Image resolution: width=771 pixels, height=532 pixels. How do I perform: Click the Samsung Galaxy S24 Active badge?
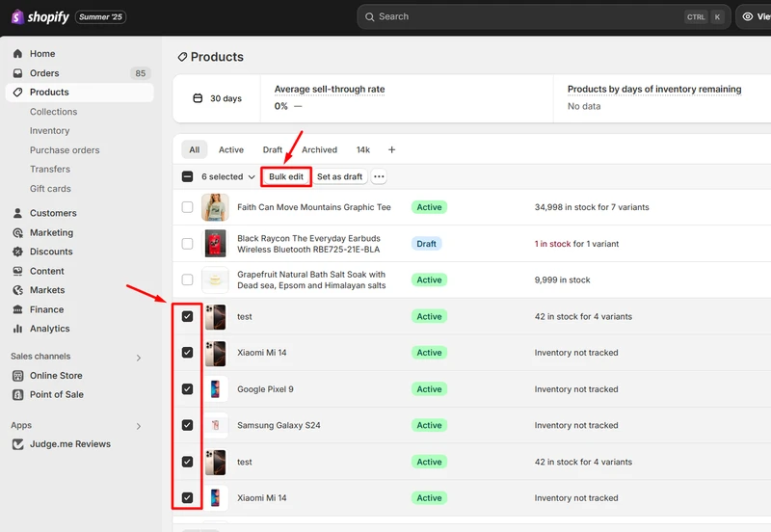click(x=429, y=425)
